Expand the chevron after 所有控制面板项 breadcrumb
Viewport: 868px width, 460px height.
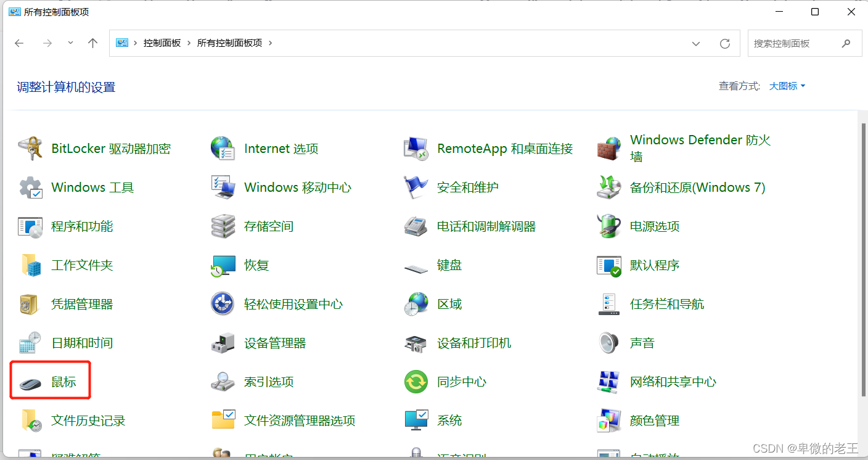[x=270, y=43]
